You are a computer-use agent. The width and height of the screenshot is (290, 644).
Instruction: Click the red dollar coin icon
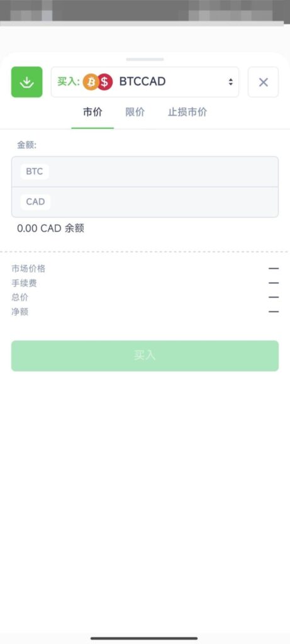tap(105, 82)
